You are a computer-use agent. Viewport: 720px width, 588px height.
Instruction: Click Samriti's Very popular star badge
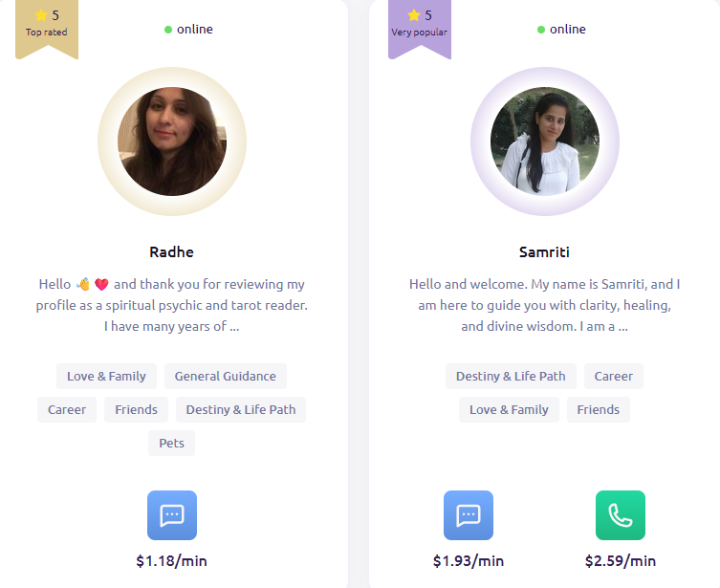click(420, 24)
